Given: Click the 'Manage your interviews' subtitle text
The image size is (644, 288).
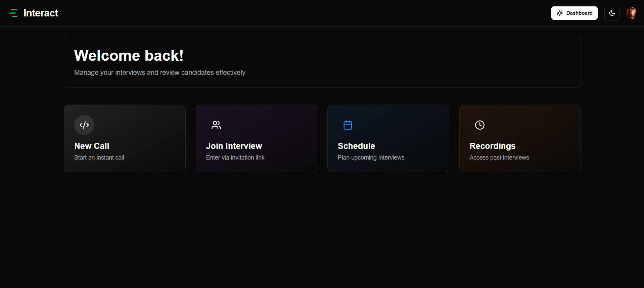Looking at the screenshot, I should point(159,72).
